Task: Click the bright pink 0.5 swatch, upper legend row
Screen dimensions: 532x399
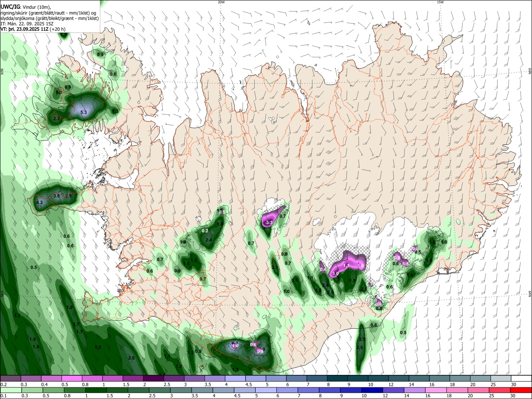Action: [x=72, y=379]
